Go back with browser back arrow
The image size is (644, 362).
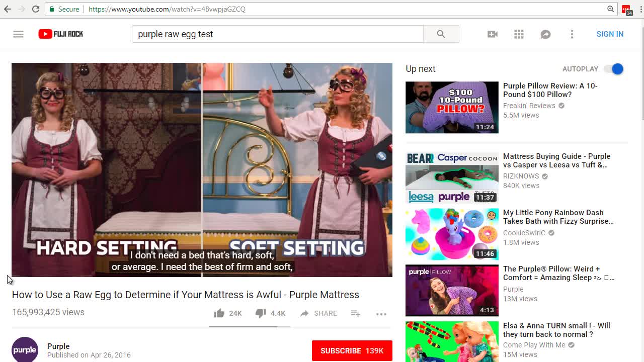point(8,9)
